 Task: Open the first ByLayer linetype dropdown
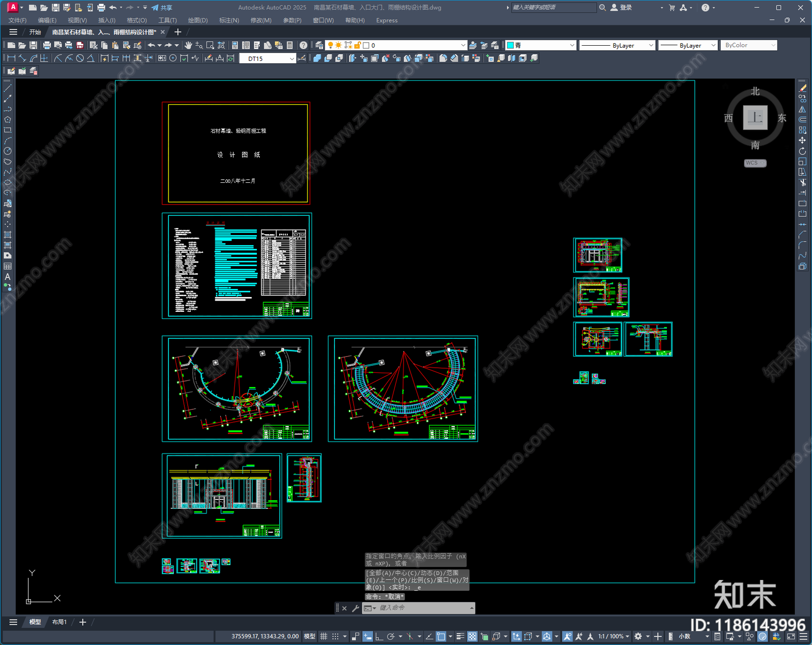pyautogui.click(x=617, y=45)
